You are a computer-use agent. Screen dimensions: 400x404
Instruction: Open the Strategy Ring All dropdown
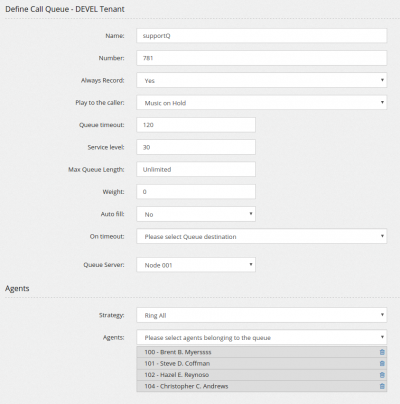point(262,315)
